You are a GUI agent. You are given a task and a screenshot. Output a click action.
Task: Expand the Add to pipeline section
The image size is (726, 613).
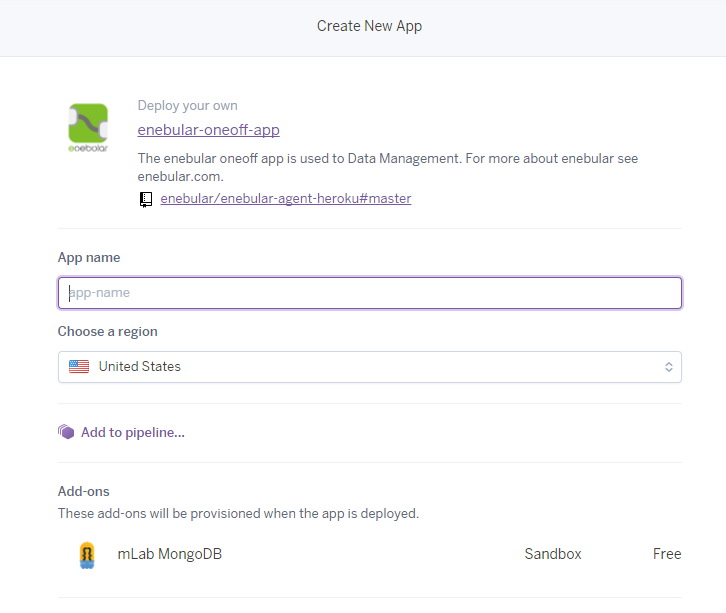pyautogui.click(x=132, y=432)
